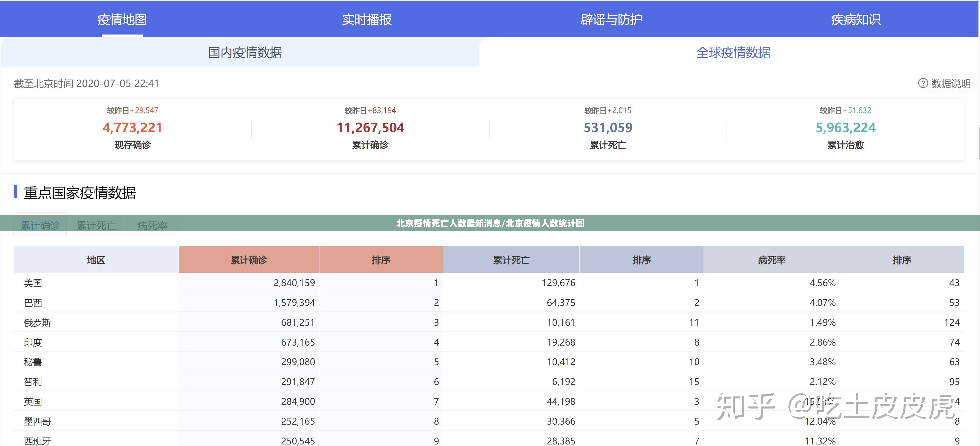Select the 印度 row
Screen dimensions: 980x446
click(489, 342)
